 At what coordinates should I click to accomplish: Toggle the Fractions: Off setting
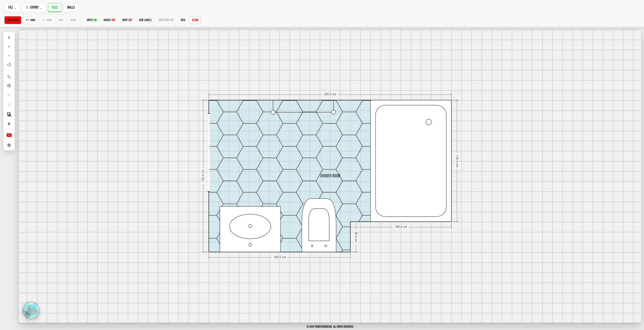(x=166, y=20)
